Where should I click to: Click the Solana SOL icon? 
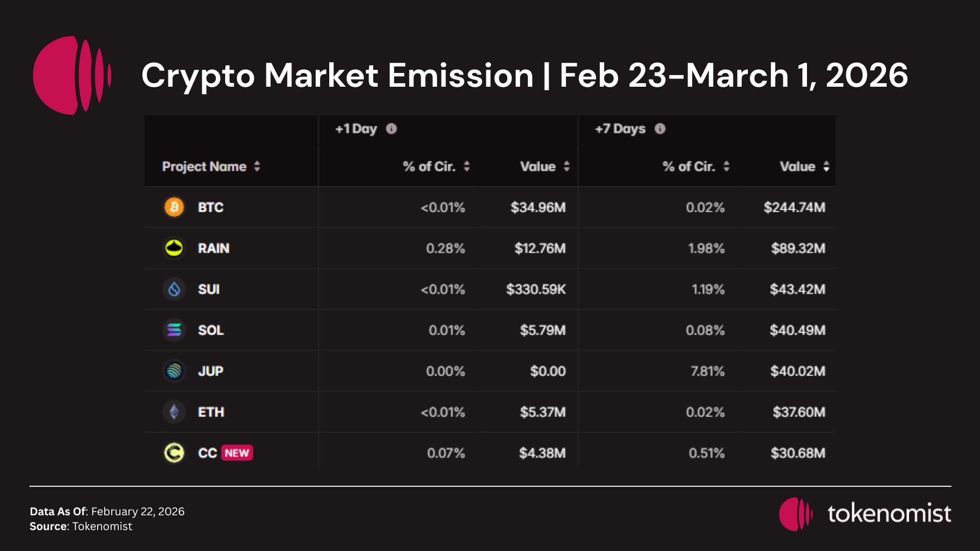[174, 330]
